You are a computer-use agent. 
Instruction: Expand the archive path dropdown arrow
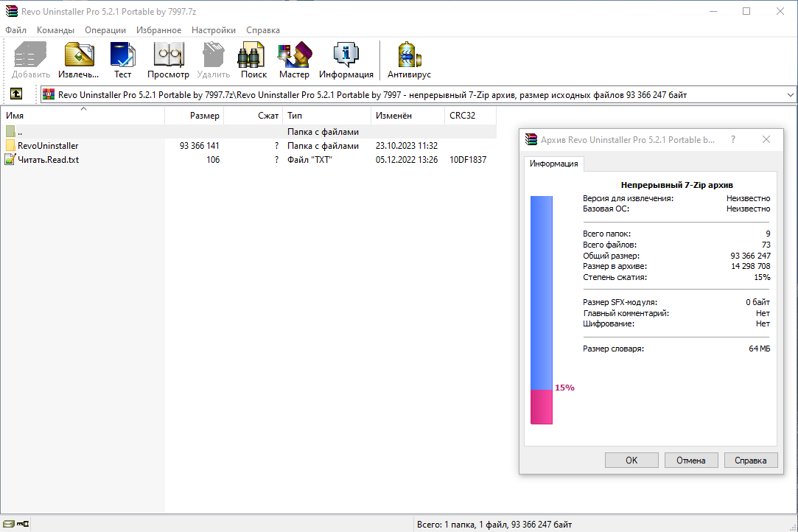pyautogui.click(x=790, y=95)
